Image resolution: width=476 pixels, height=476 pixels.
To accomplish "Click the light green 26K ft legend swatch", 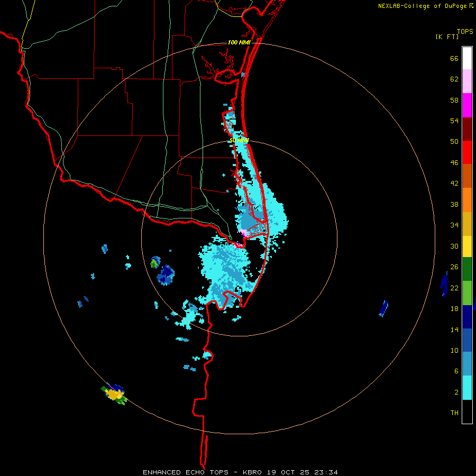I will [467, 293].
